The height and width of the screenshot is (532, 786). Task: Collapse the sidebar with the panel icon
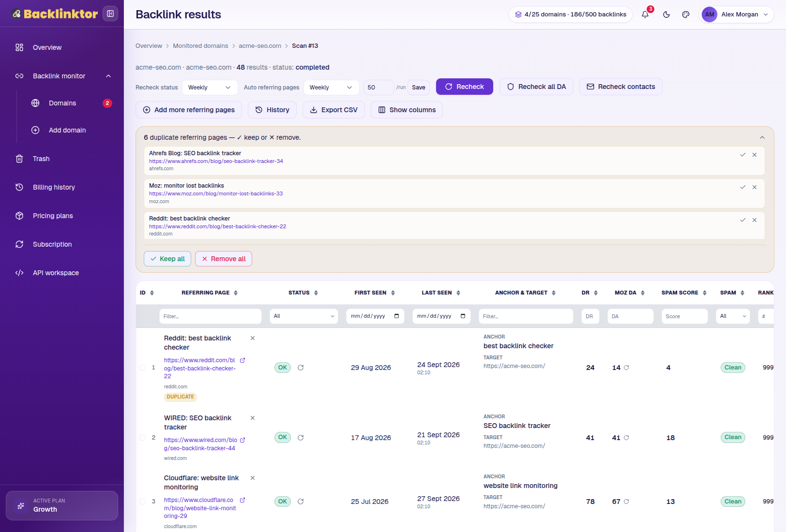110,14
